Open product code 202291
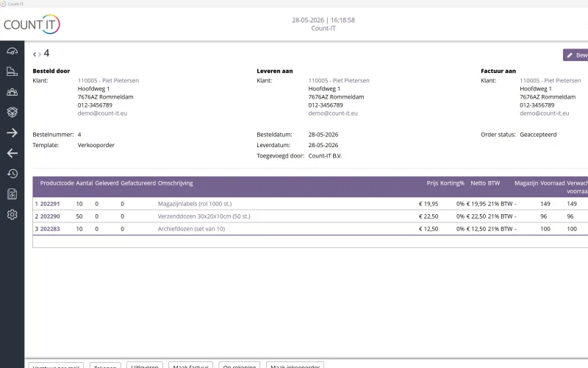This screenshot has height=368, width=588. [50, 204]
